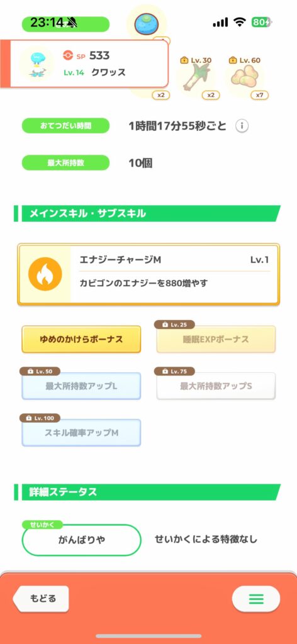This screenshot has width=297, height=644.
Task: Tap the orange flame skill icon
Action: pyautogui.click(x=45, y=274)
